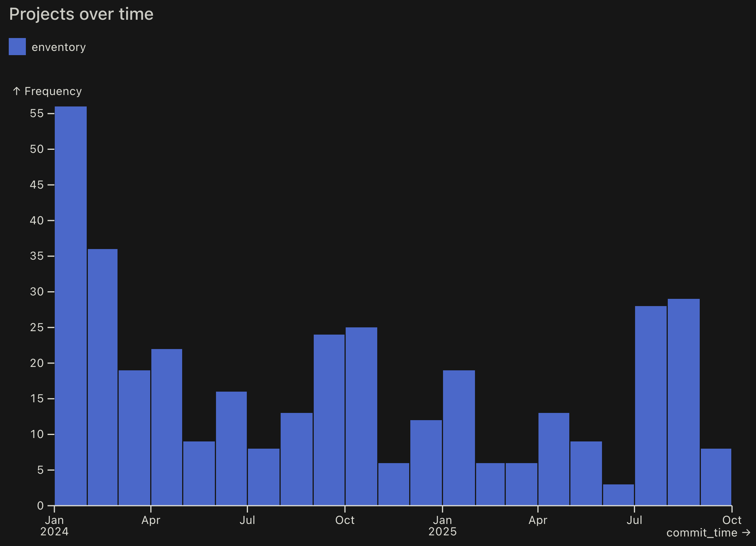
Task: Click the last bar before Oct 2025
Action: (x=716, y=477)
